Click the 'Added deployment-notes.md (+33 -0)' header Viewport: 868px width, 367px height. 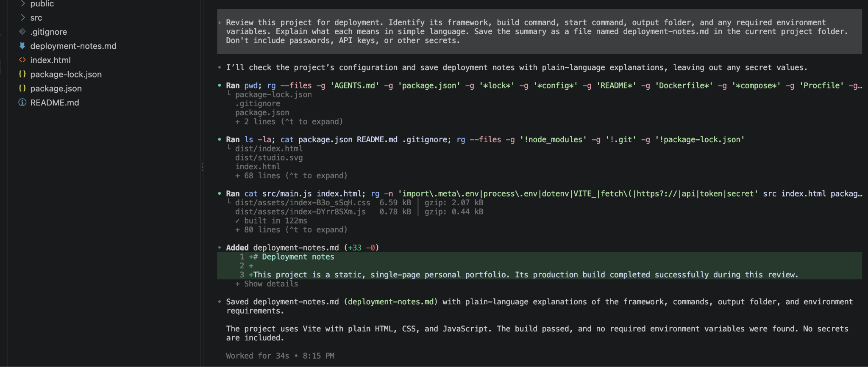[x=302, y=248]
